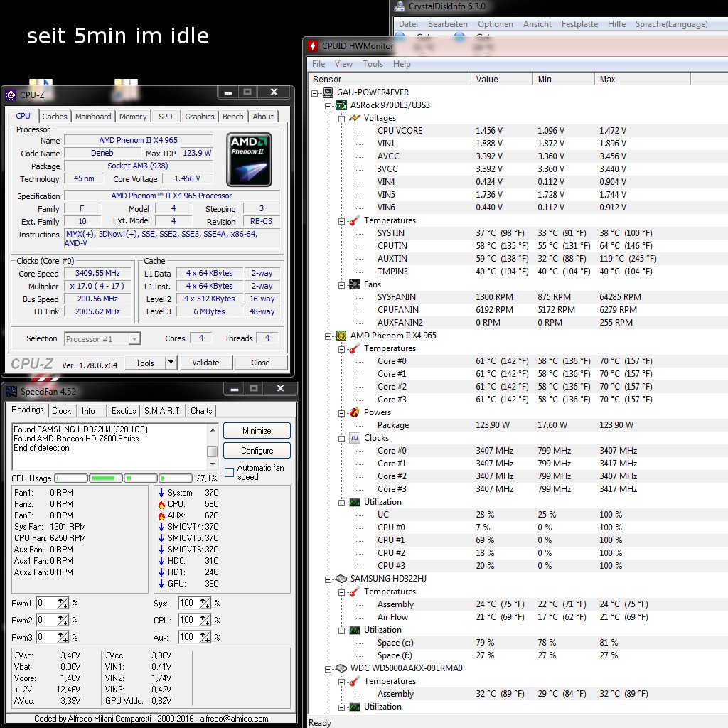Click the down arrow icon beside System temp
The image size is (728, 728).
click(161, 493)
